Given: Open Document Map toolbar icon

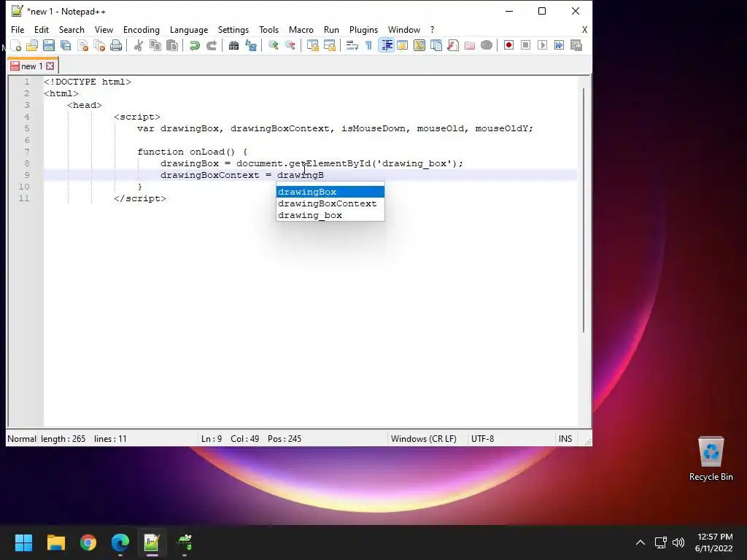Looking at the screenshot, I should pos(419,45).
